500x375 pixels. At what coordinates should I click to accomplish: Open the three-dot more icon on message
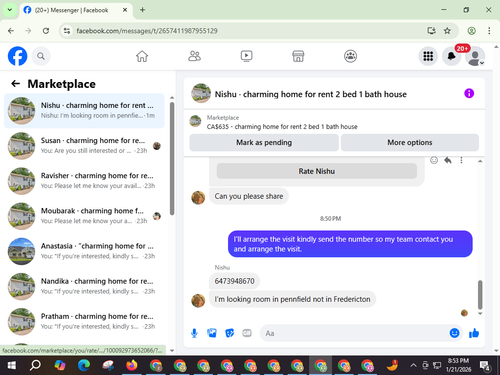(461, 160)
